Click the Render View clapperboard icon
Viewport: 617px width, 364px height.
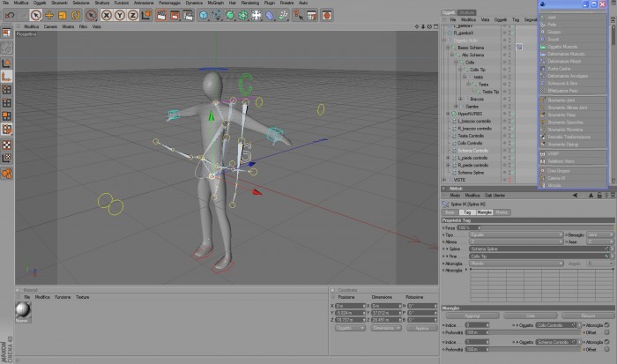pos(161,15)
